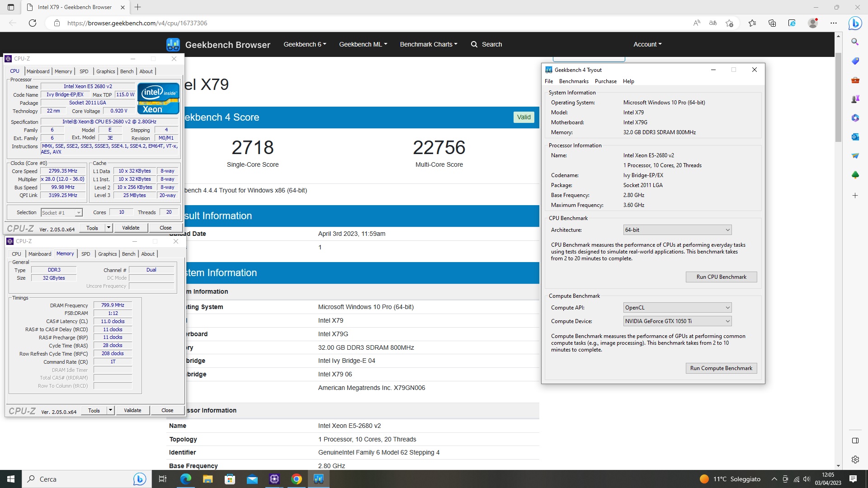
Task: Click the browser refresh icon
Action: click(x=33, y=23)
